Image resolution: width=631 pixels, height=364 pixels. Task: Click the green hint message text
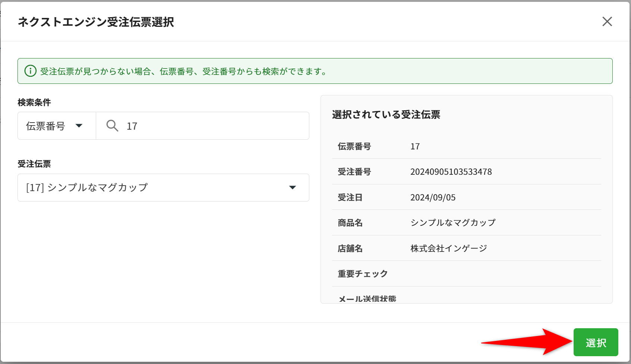pos(183,71)
